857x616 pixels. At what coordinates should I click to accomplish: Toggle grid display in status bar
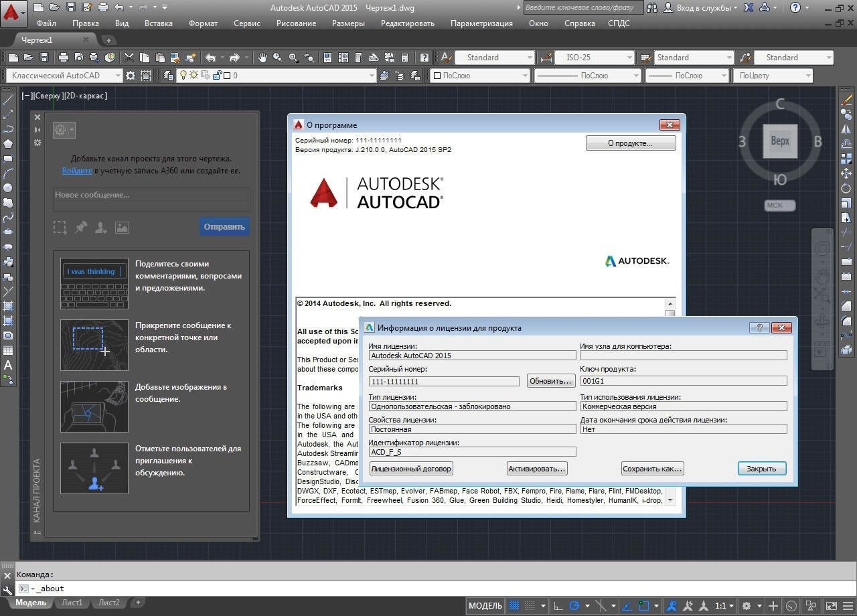[x=514, y=606]
